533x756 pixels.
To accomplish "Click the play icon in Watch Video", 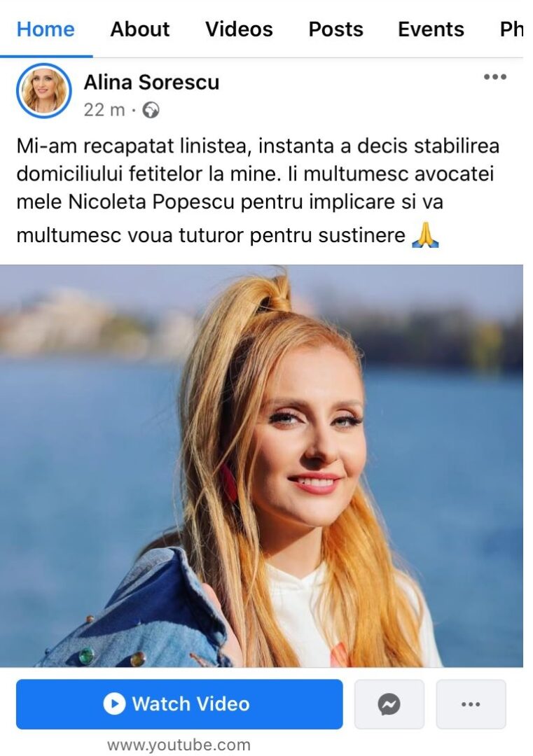I will [x=114, y=704].
